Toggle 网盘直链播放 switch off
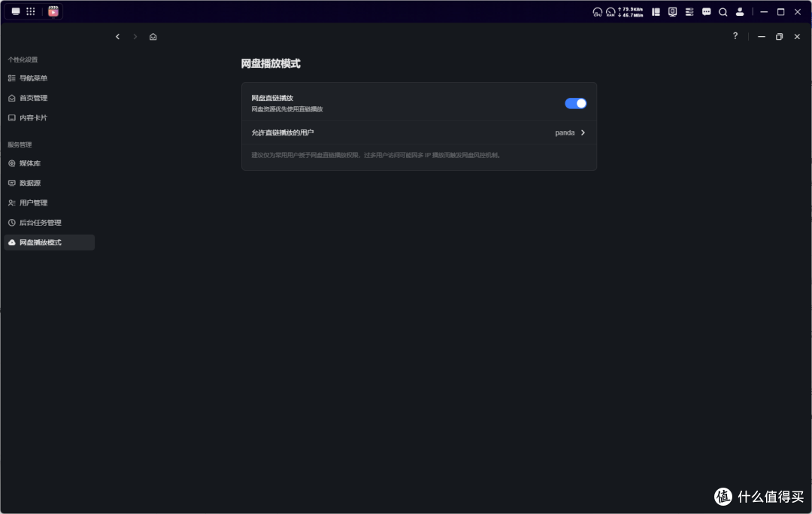The width and height of the screenshot is (812, 514). 575,104
